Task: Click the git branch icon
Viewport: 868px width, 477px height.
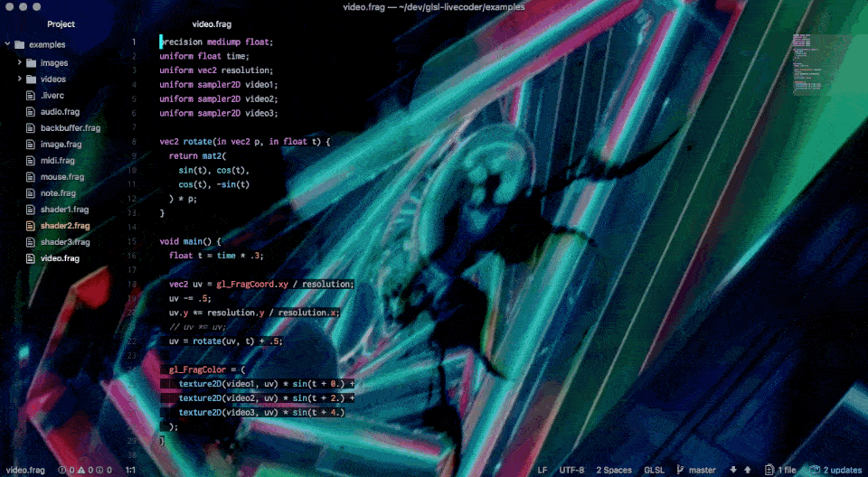Action: [680, 470]
